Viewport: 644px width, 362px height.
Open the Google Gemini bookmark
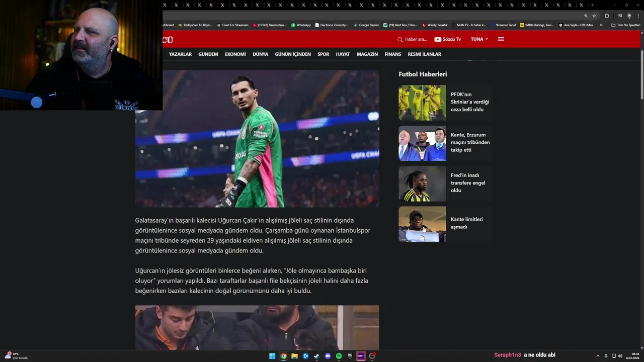click(x=366, y=25)
